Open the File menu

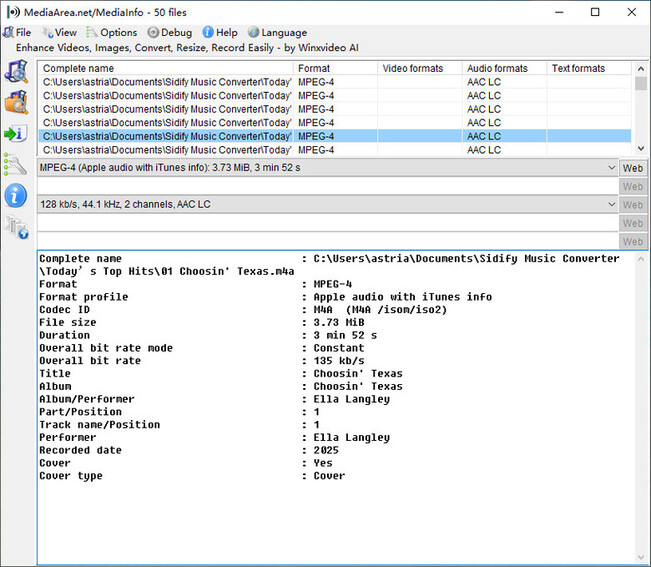click(x=17, y=32)
